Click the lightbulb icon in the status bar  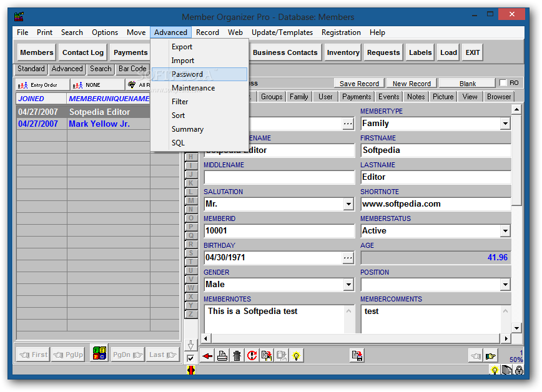click(x=495, y=371)
